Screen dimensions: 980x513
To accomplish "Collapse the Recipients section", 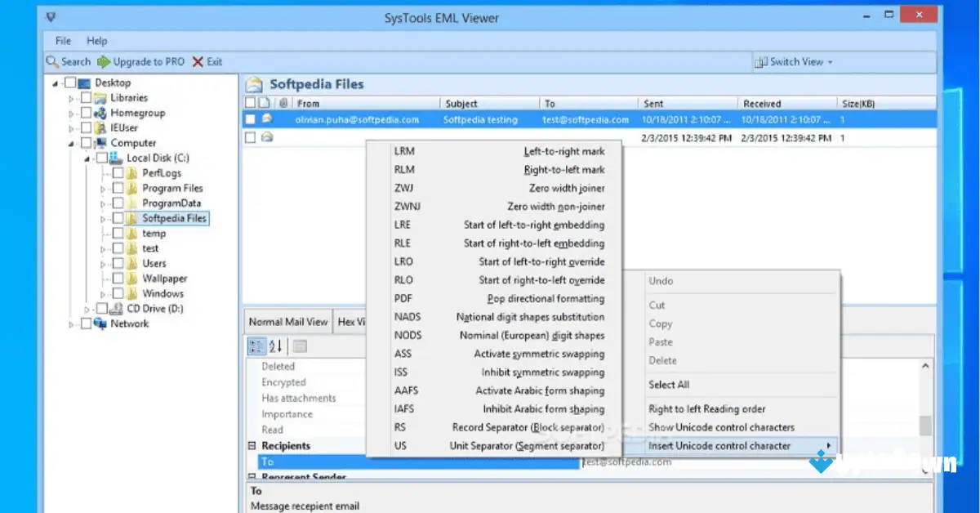I will coord(251,445).
